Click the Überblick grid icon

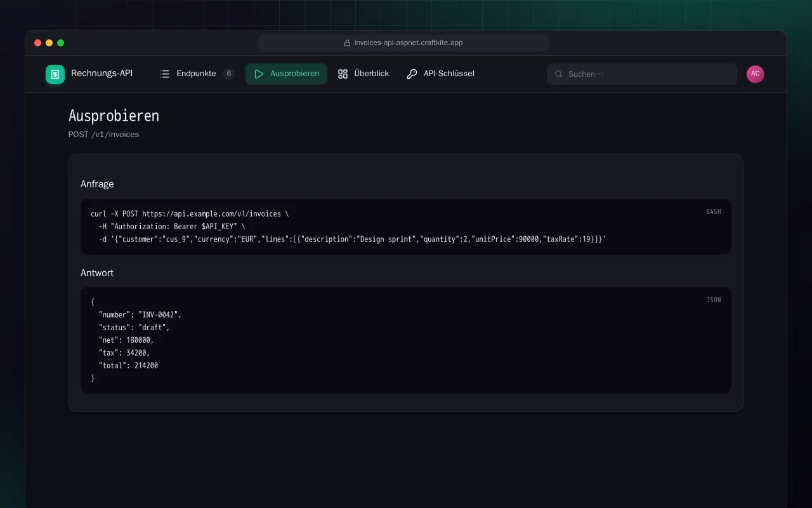pyautogui.click(x=343, y=74)
